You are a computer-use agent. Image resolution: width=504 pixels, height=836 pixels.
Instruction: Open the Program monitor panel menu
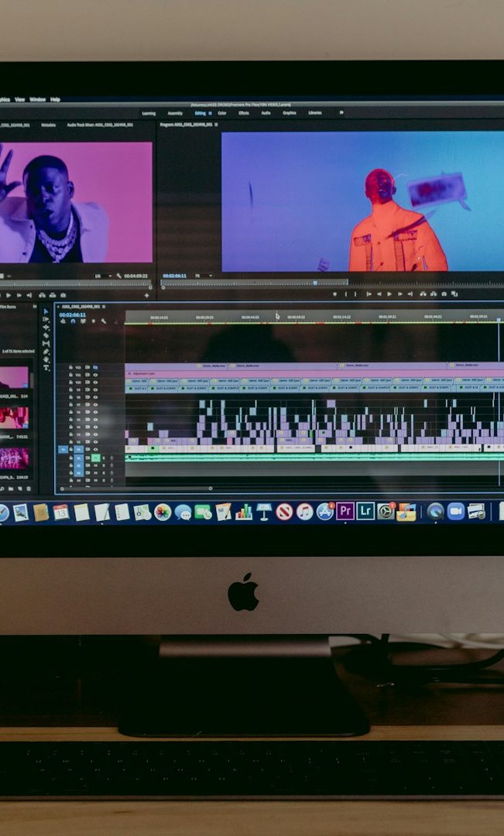click(216, 124)
